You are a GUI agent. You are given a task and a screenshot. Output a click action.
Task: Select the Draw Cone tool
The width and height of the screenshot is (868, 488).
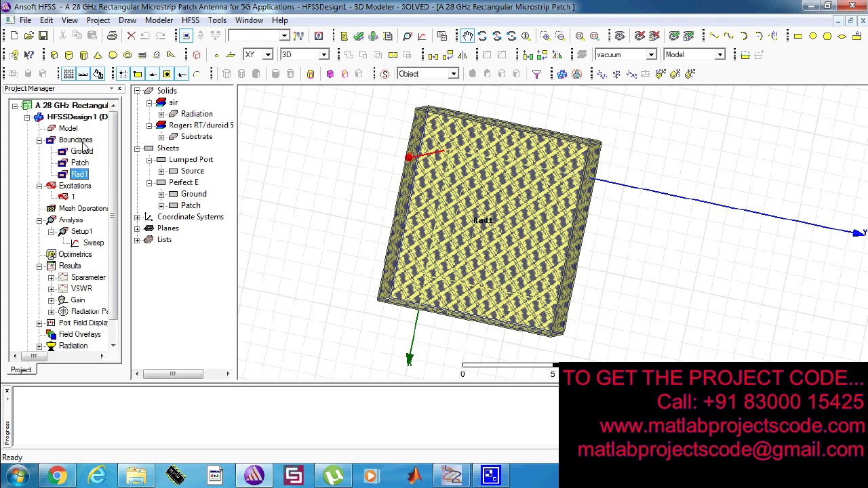point(98,55)
